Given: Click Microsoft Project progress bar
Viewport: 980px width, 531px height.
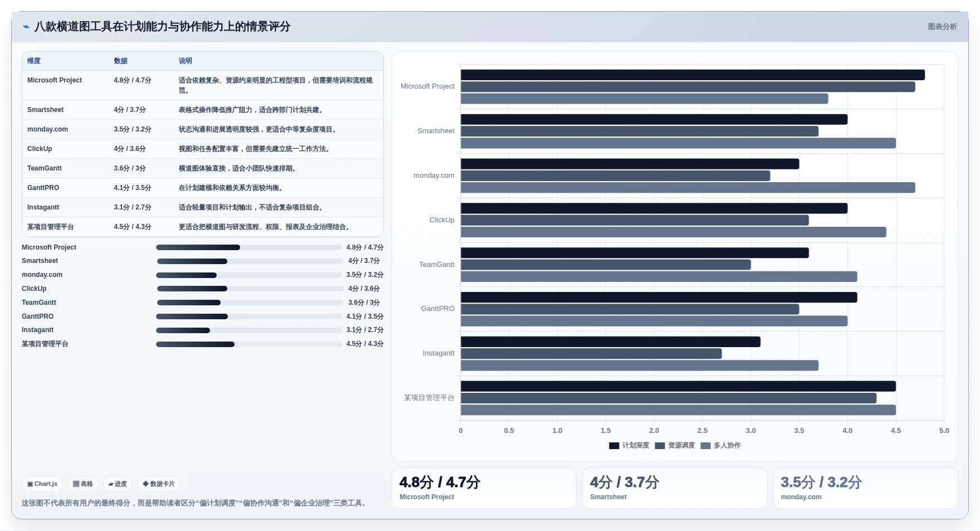Looking at the screenshot, I should tap(249, 247).
